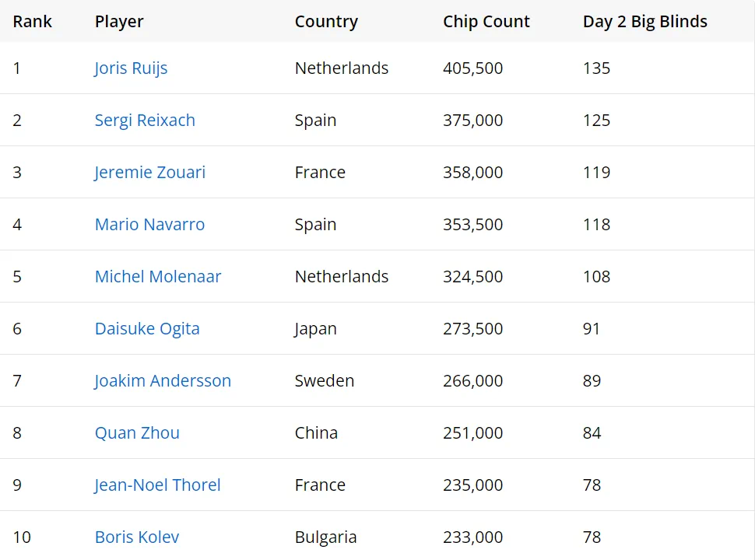Click the Chip Count column header
The image size is (755, 560).
point(486,22)
